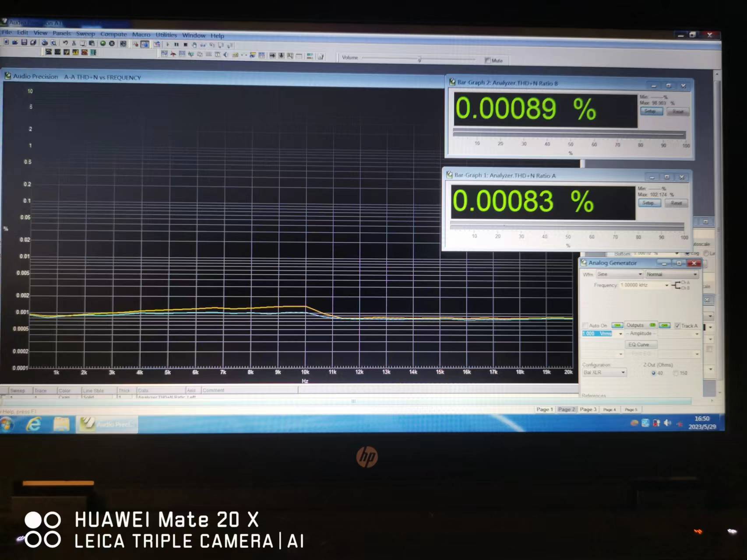747x560 pixels.
Task: Click the Print toolbar icon
Action: tap(45, 42)
